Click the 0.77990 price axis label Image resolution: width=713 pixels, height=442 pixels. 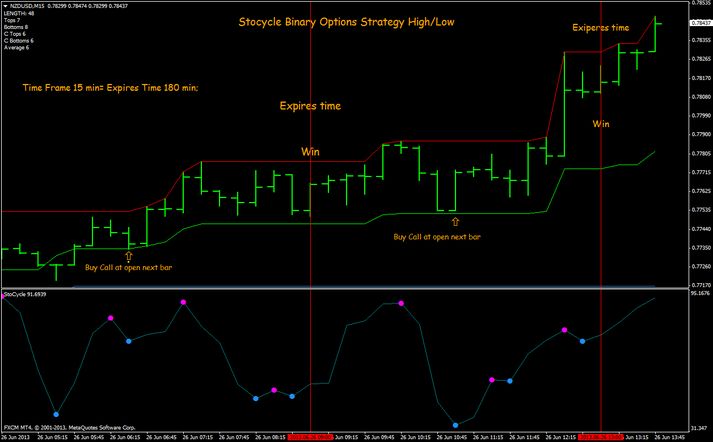[702, 116]
